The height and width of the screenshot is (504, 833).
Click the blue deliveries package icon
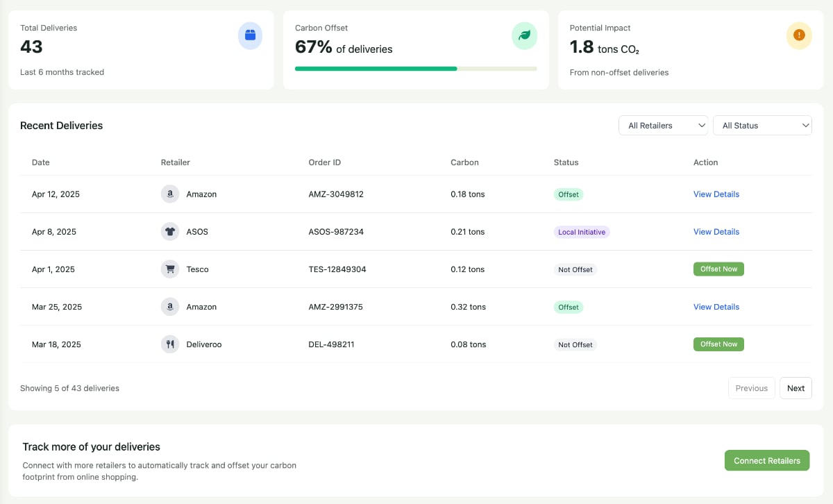[x=250, y=35]
